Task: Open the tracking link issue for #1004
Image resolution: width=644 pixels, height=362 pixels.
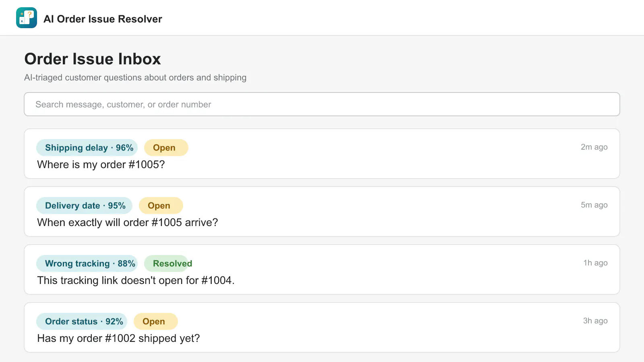Action: 322,269
